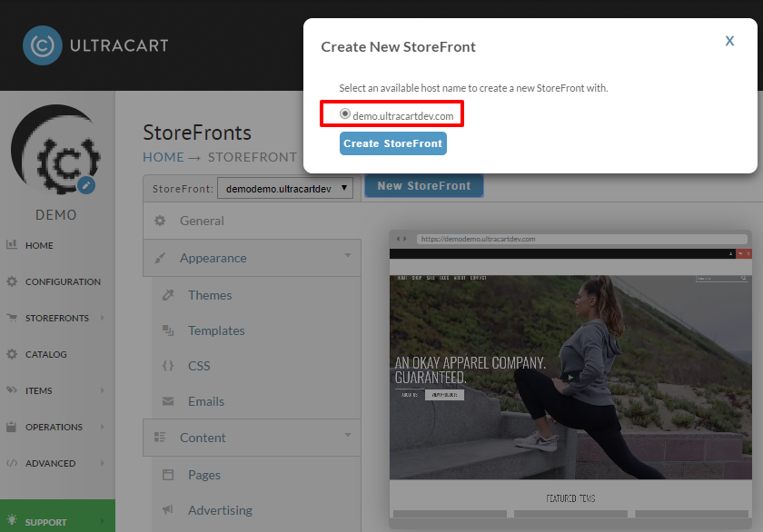Image resolution: width=763 pixels, height=532 pixels.
Task: Expand STOREFRONTS submenu arrow
Action: (x=102, y=318)
